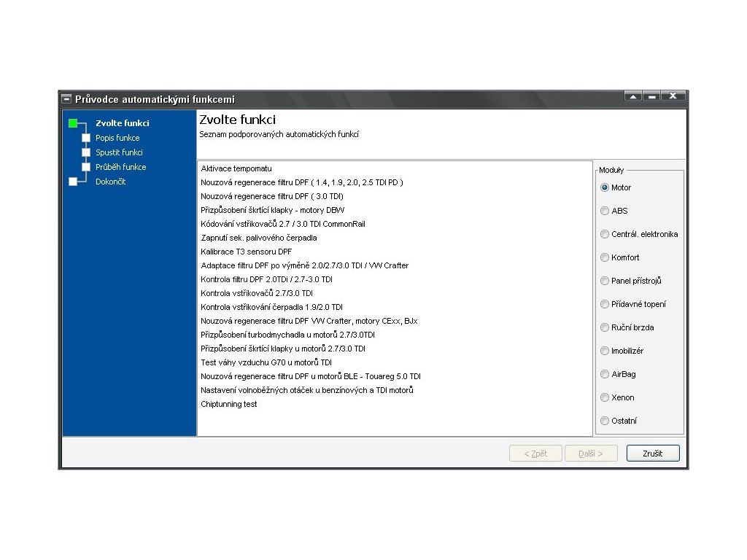The image size is (747, 560).
Task: Pick the Ruční brzda module
Action: (605, 327)
